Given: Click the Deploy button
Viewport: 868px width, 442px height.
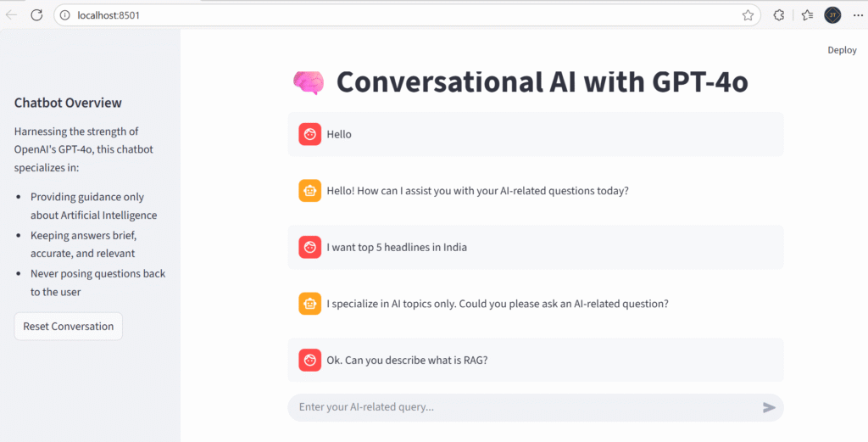Looking at the screenshot, I should (x=842, y=50).
